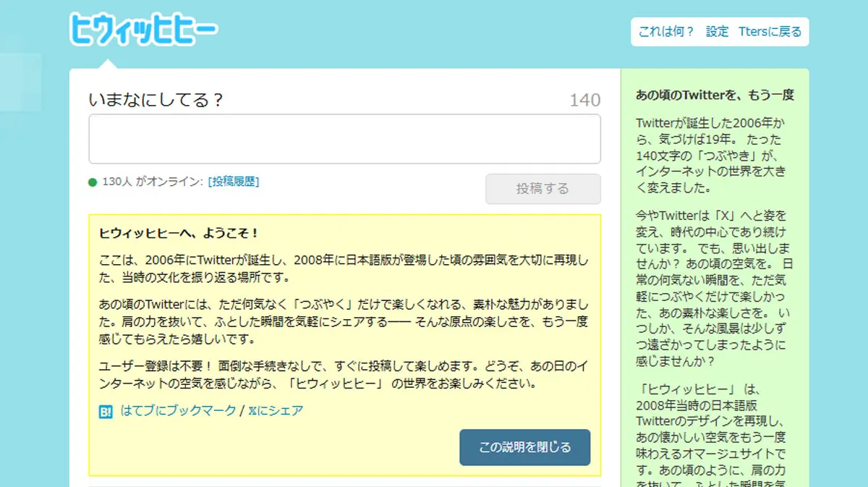Focus the いまなにしてる？ text box

[344, 139]
